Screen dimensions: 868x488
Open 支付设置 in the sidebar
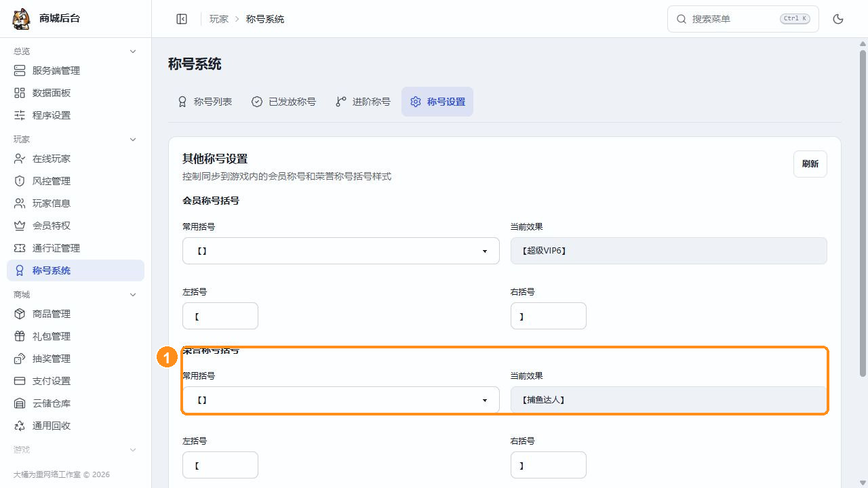click(75, 381)
